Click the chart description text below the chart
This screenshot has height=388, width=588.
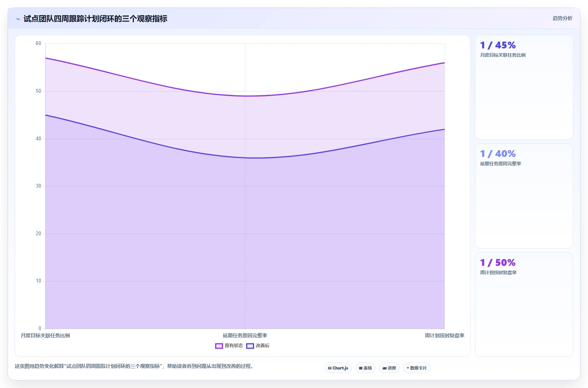134,366
